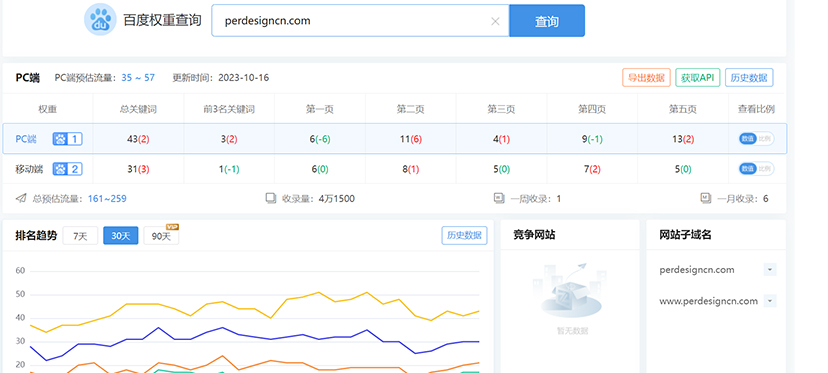Click 导出数据 export data button
This screenshot has height=373, width=828.
click(646, 78)
